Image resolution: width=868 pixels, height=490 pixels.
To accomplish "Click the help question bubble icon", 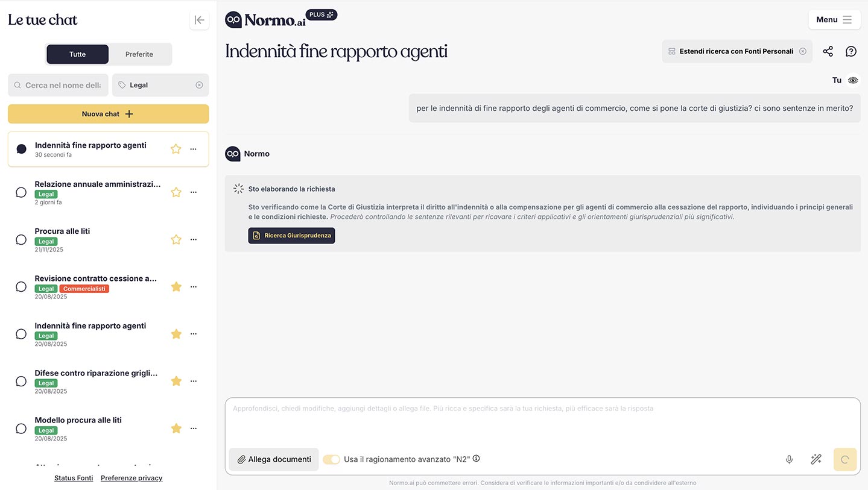I will [851, 51].
